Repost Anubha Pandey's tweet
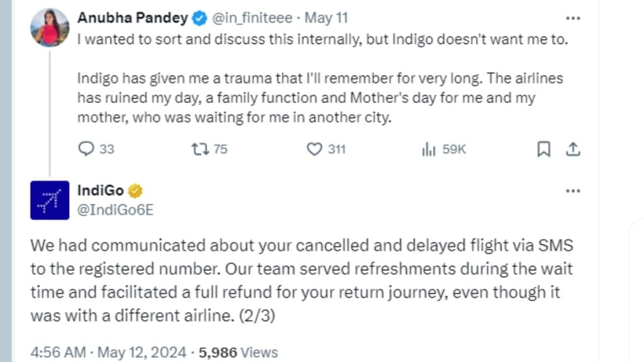The image size is (644, 362). point(199,149)
